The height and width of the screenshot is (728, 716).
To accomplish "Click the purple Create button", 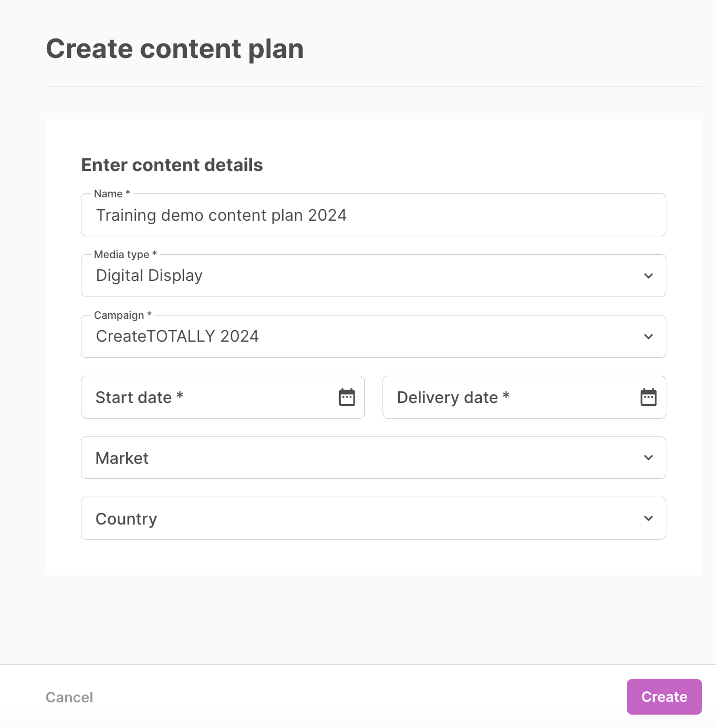I will (x=664, y=697).
